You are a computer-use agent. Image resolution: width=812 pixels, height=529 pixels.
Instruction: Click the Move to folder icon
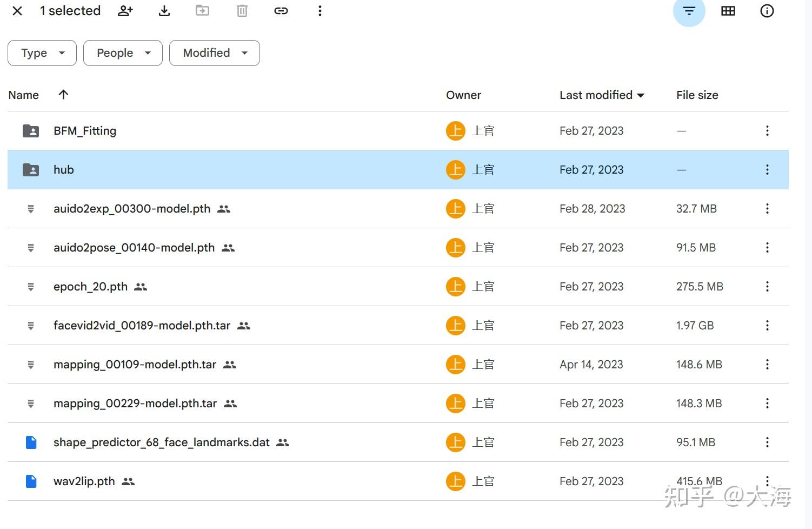pos(203,11)
